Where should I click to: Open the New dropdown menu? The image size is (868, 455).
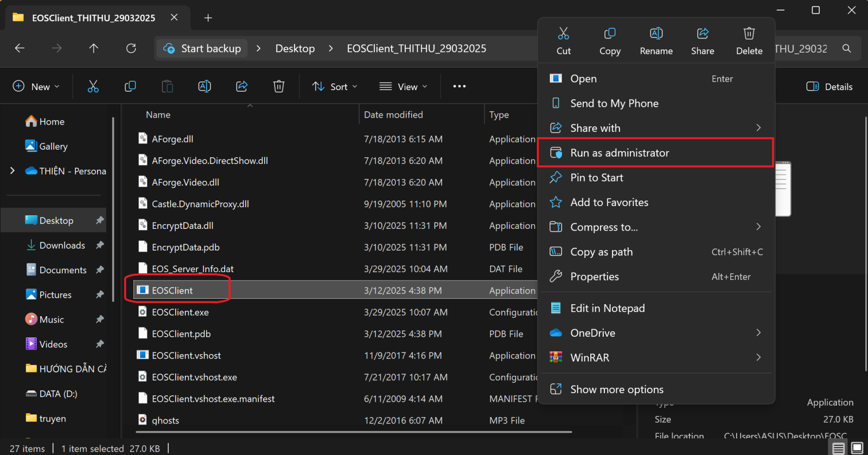tap(36, 86)
